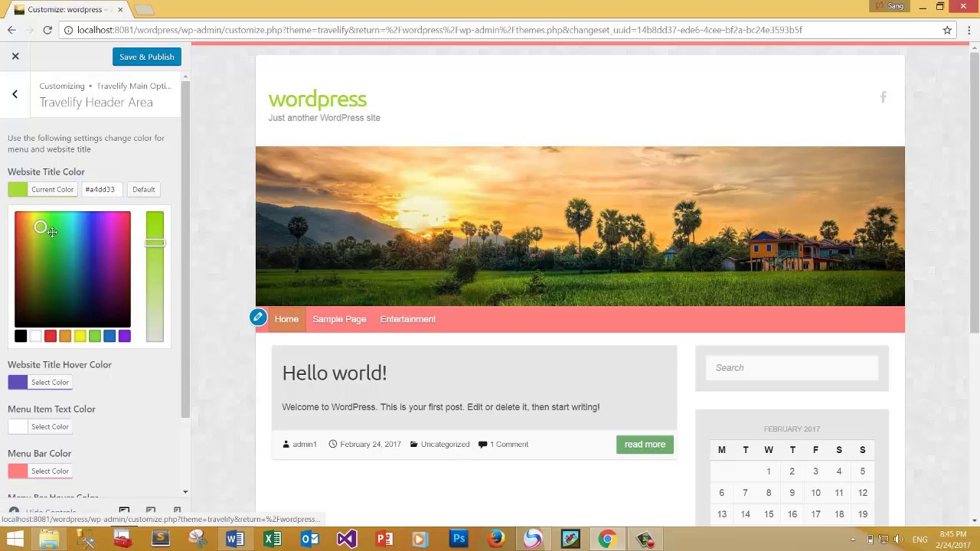The width and height of the screenshot is (980, 551).
Task: Click the #a4dd33 hex color input field
Action: pos(103,189)
